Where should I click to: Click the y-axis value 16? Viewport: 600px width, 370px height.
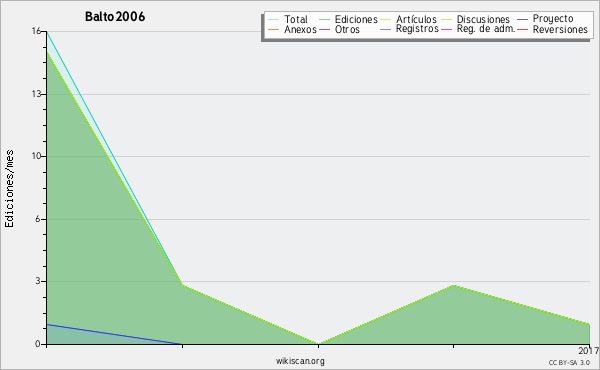click(36, 31)
